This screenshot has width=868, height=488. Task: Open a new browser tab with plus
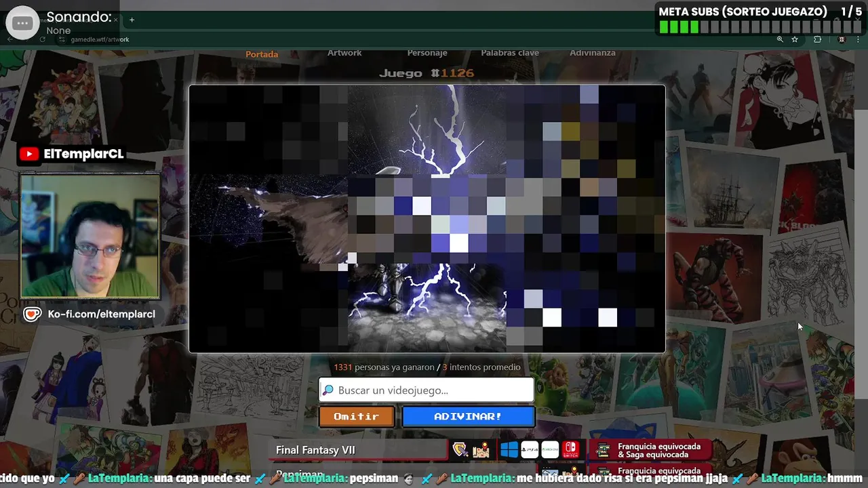click(132, 20)
